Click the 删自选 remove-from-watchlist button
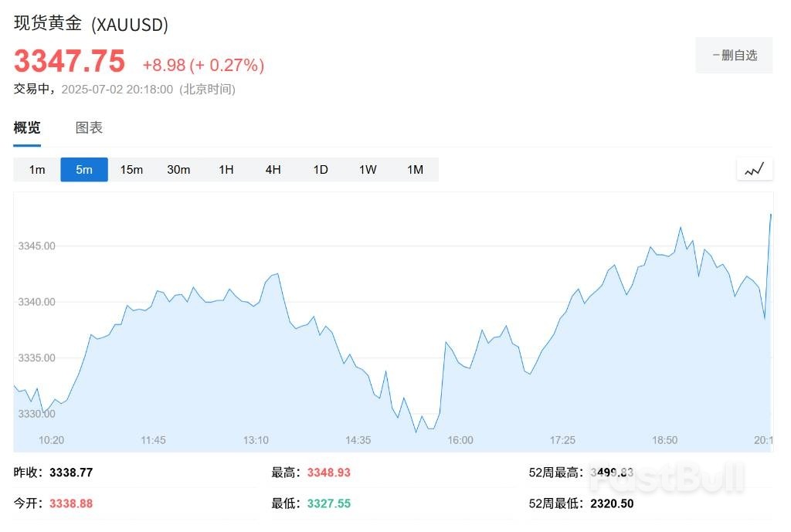The width and height of the screenshot is (791, 532). click(x=734, y=56)
